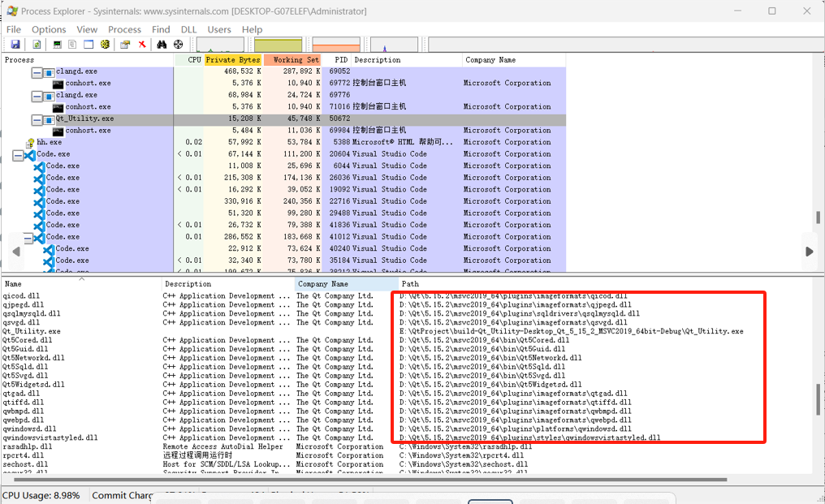This screenshot has width=825, height=504.
Task: Sort by the CPU column header
Action: (188, 60)
